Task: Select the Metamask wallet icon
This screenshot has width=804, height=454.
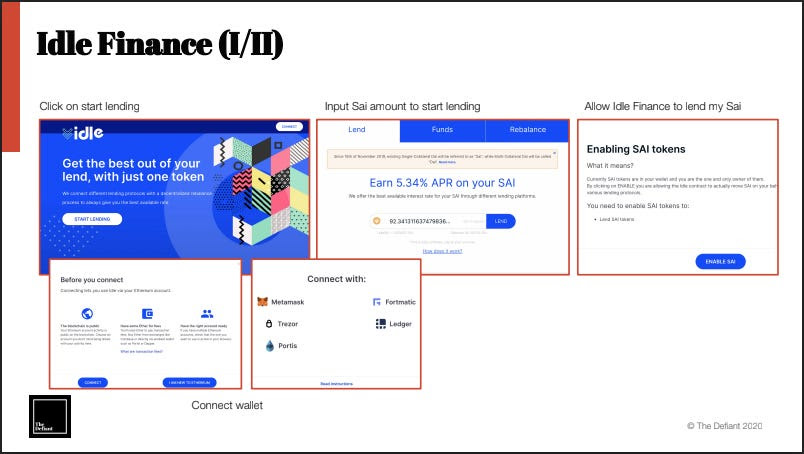Action: click(x=263, y=301)
